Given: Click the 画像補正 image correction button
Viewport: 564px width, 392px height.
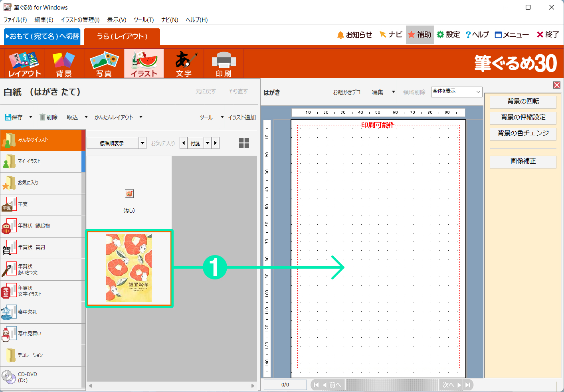Looking at the screenshot, I should [523, 161].
